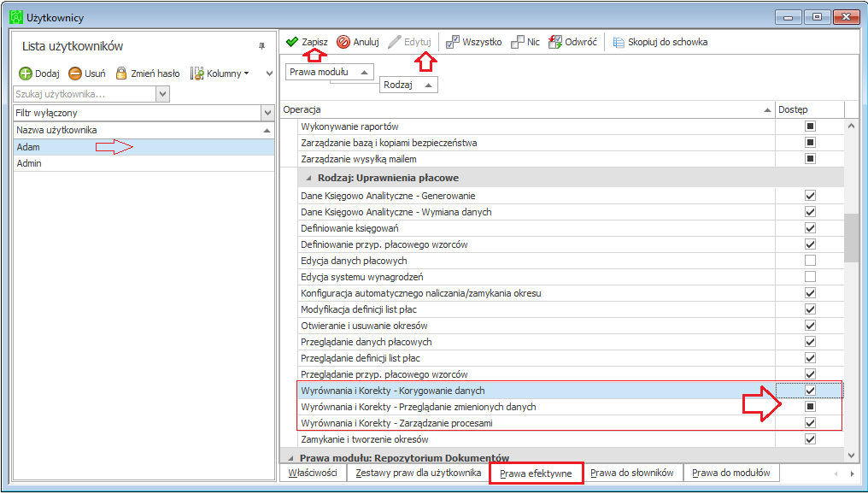Open Kolumny columns chooser

click(x=220, y=74)
